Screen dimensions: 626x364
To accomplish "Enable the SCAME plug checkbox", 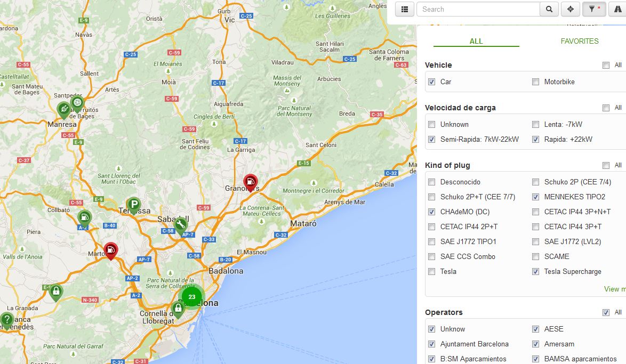I will 535,257.
